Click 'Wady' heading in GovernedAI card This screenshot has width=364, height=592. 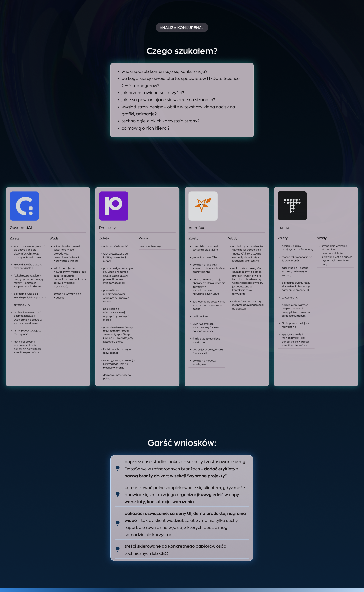(54, 238)
